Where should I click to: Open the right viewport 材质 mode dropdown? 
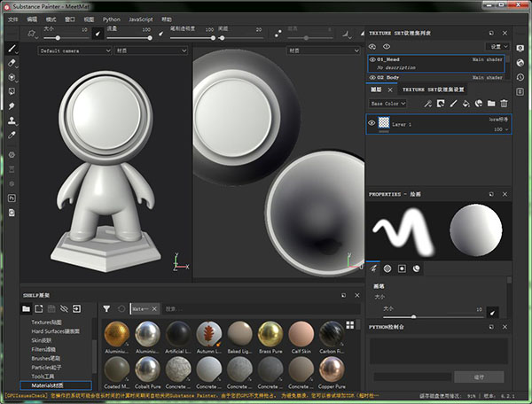click(x=324, y=50)
